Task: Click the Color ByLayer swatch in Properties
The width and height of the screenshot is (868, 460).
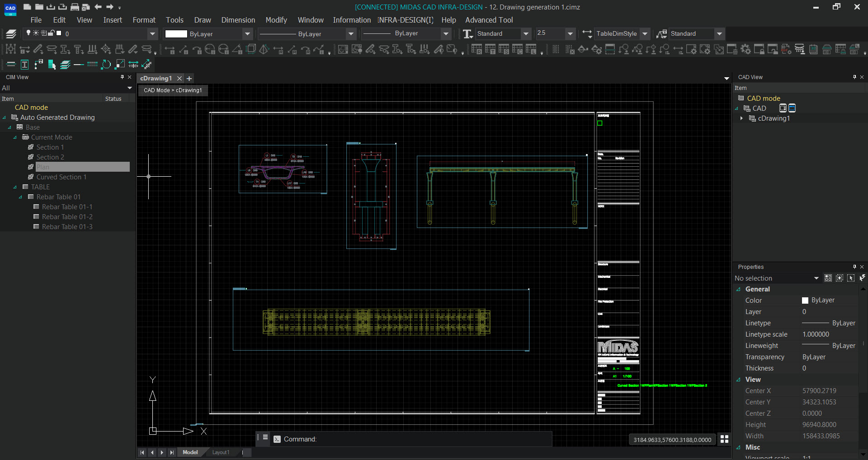Action: pos(805,300)
